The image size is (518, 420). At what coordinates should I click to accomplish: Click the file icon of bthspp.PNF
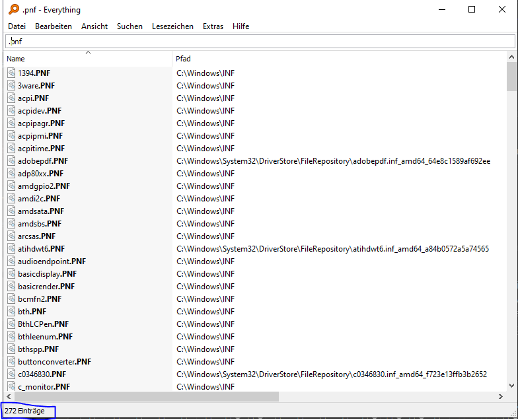(12, 349)
